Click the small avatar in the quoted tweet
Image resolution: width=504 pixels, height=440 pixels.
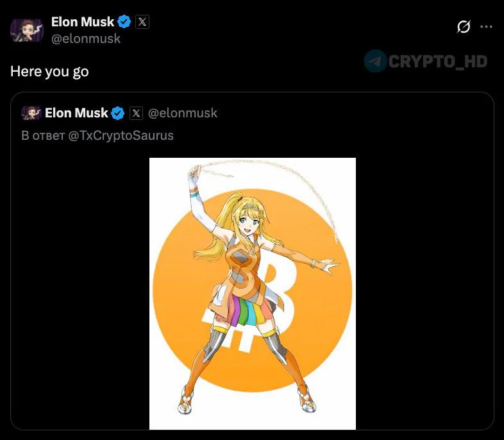tap(31, 113)
